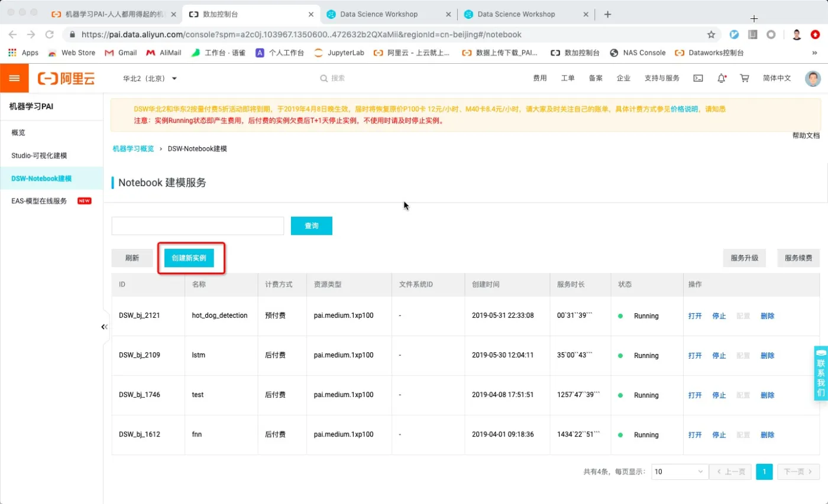Go back with browser back arrow
The image size is (828, 504).
tap(13, 34)
